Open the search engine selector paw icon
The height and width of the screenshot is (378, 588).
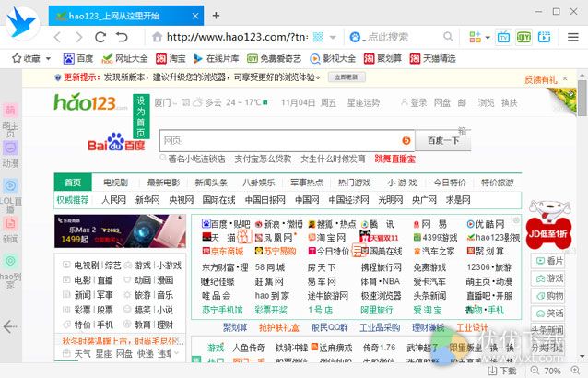coord(355,37)
